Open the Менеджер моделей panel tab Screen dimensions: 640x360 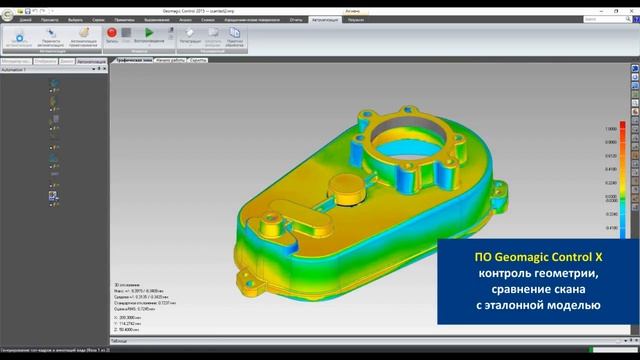point(16,61)
